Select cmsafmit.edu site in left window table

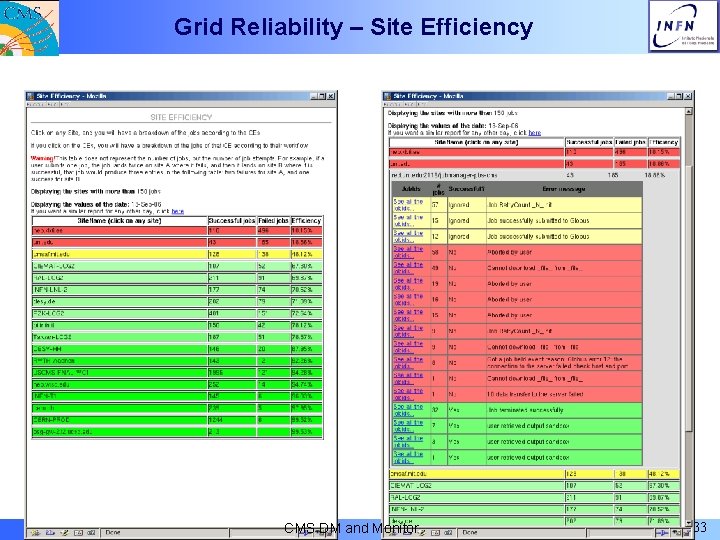pyautogui.click(x=119, y=254)
